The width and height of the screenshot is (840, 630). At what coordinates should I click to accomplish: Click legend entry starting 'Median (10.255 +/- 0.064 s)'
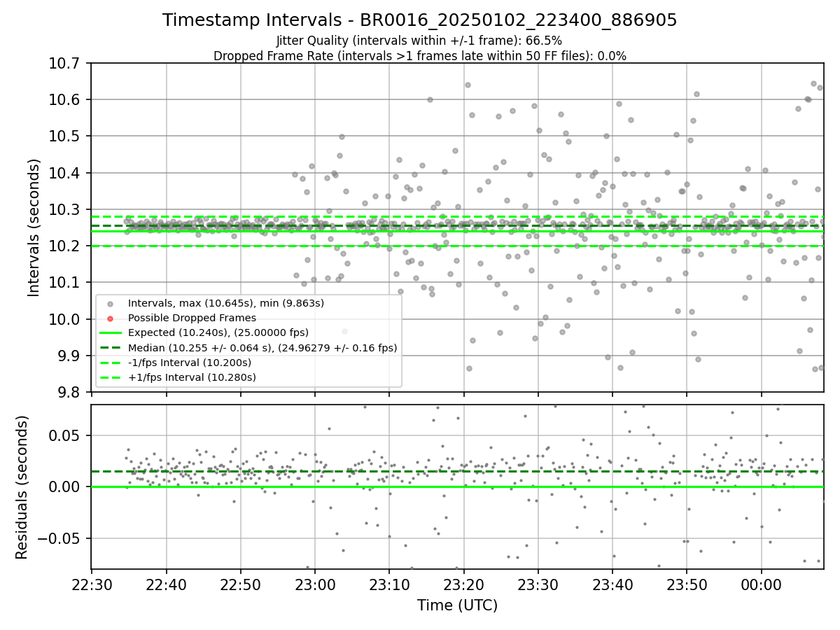(262, 347)
